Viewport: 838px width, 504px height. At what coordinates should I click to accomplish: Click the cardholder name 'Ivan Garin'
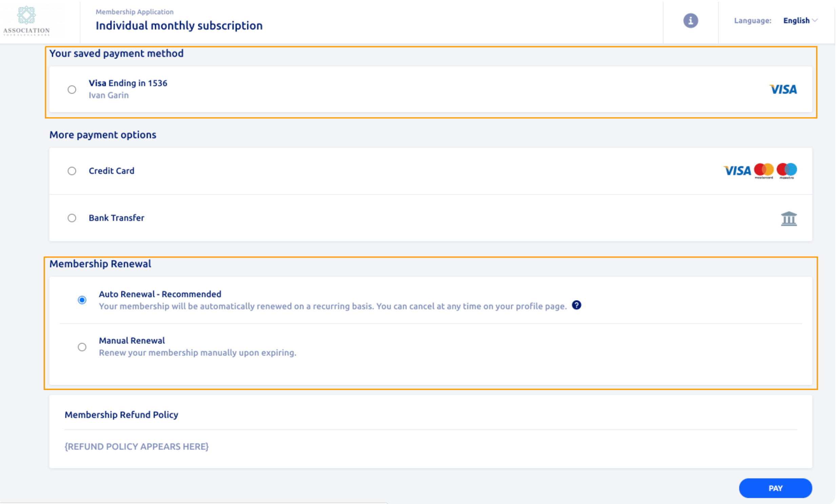click(109, 96)
